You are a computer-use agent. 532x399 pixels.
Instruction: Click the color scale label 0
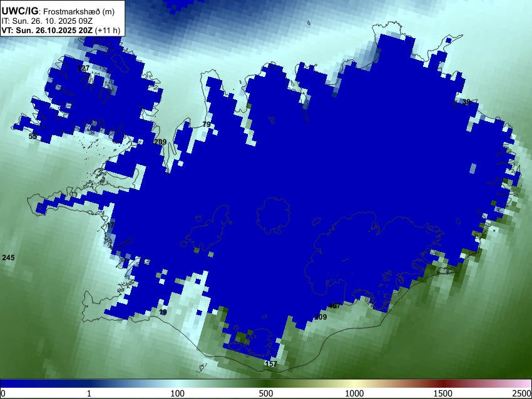3,393
